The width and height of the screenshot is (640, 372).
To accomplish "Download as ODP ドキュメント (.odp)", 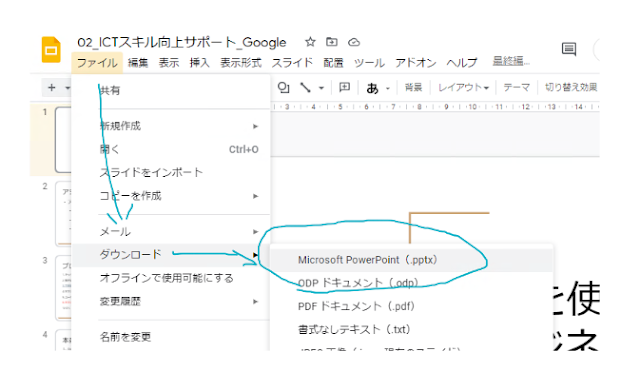I will click(x=411, y=283).
